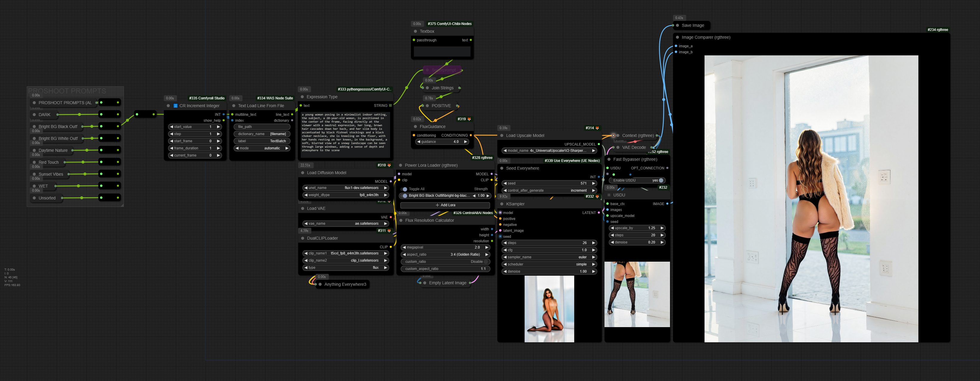Viewport: 980px width, 381px height.
Task: Collapse the KSampler node via its title dot
Action: click(x=501, y=204)
